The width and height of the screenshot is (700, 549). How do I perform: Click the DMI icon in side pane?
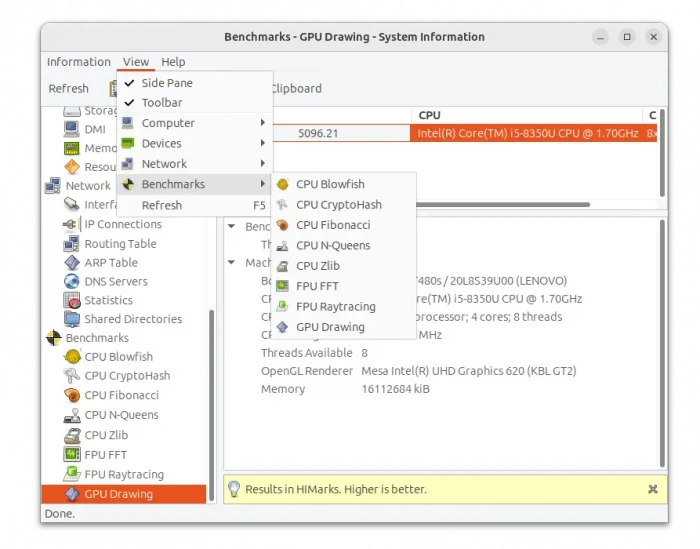pos(72,129)
